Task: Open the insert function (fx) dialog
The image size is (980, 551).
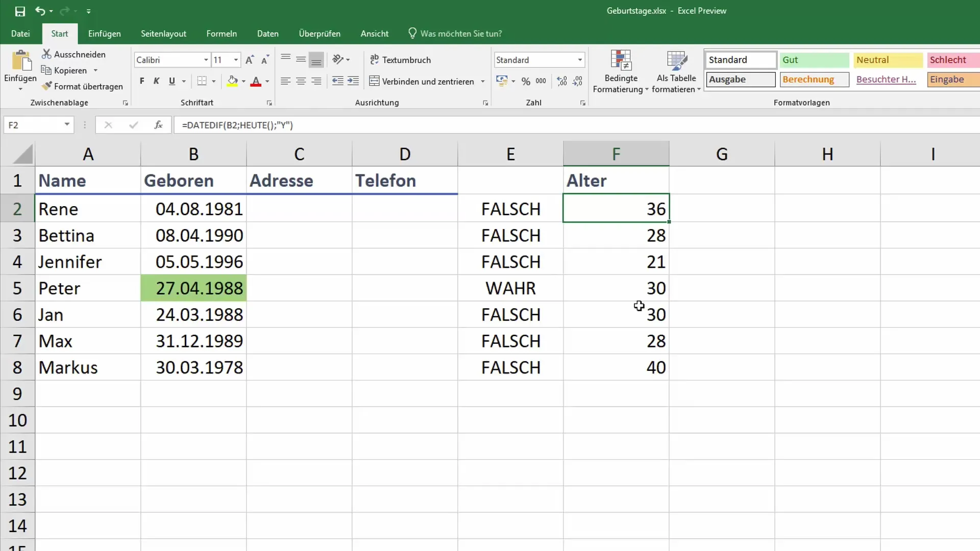Action: [x=158, y=125]
